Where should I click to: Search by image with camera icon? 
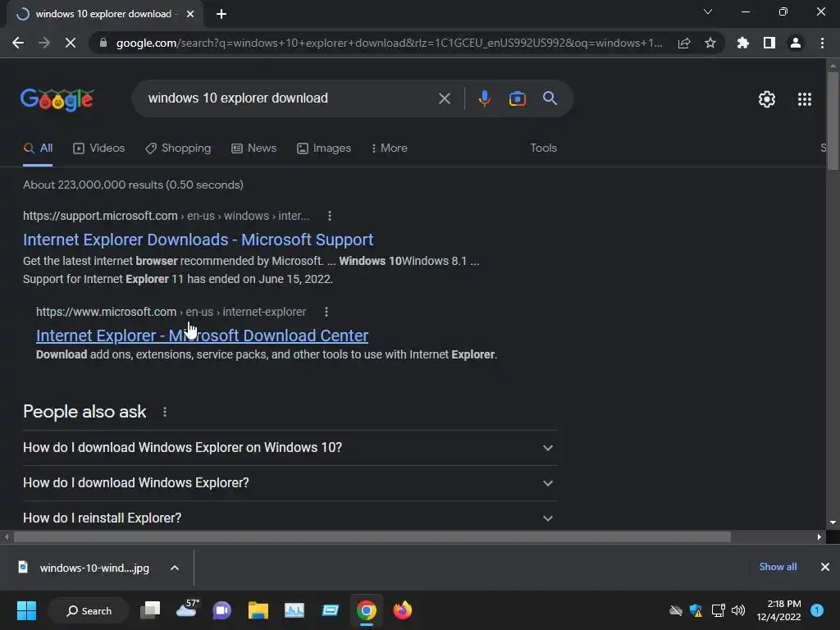tap(518, 98)
